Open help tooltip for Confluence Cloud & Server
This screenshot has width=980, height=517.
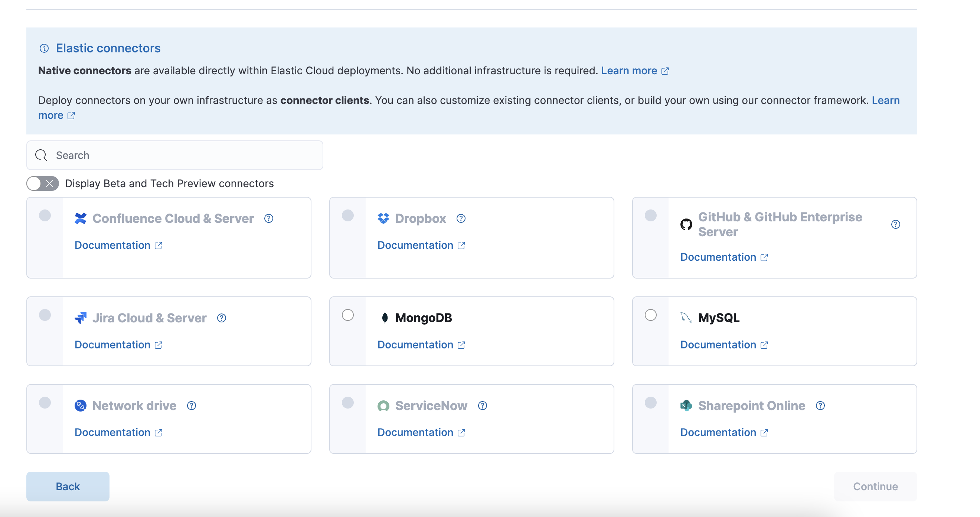(269, 218)
